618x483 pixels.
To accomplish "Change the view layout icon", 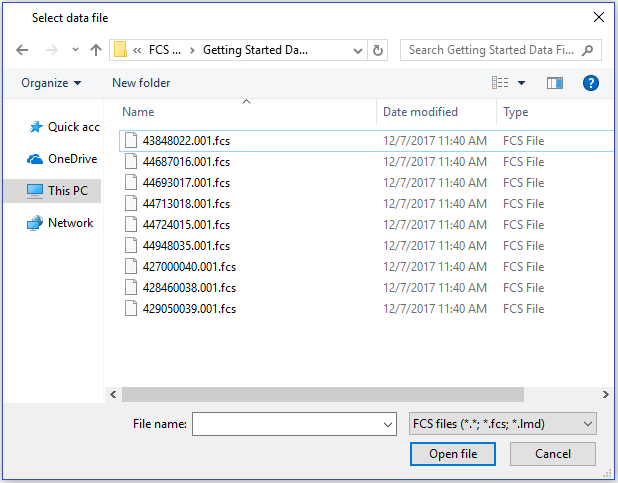I will pyautogui.click(x=500, y=83).
